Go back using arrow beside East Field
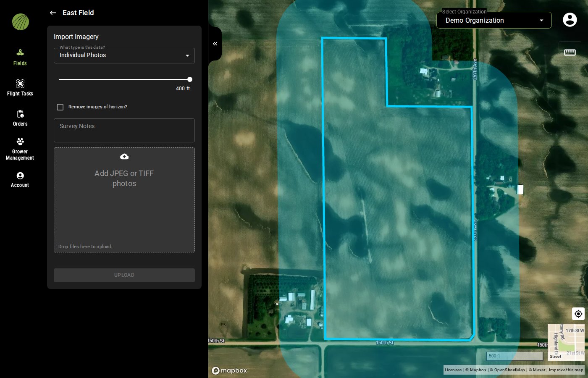Image resolution: width=588 pixels, height=378 pixels. pyautogui.click(x=53, y=13)
